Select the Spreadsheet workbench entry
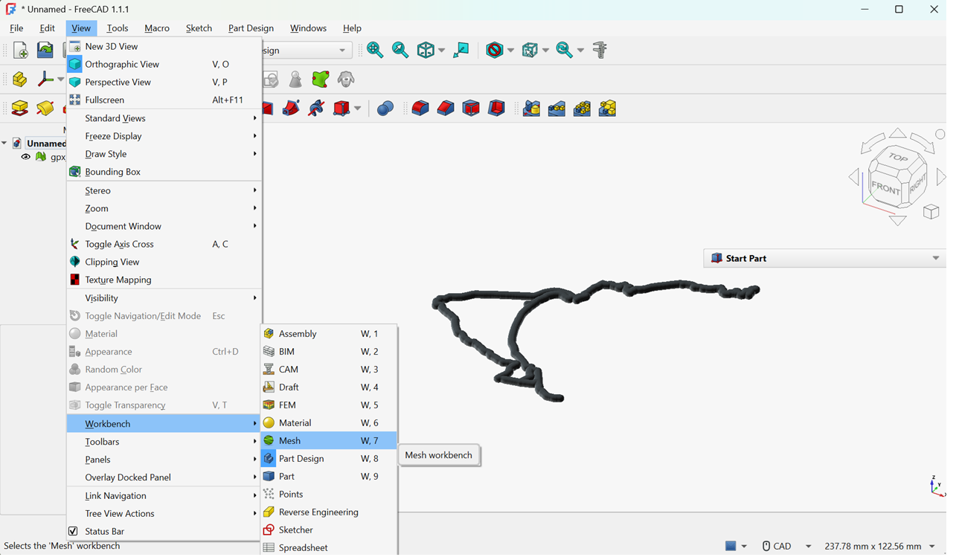Image resolution: width=956 pixels, height=560 pixels. [329, 547]
